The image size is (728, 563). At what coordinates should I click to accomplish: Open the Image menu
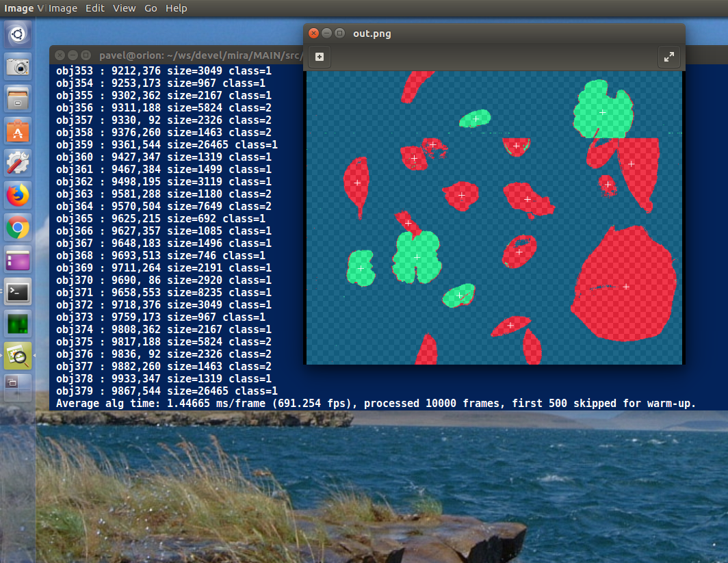[63, 8]
